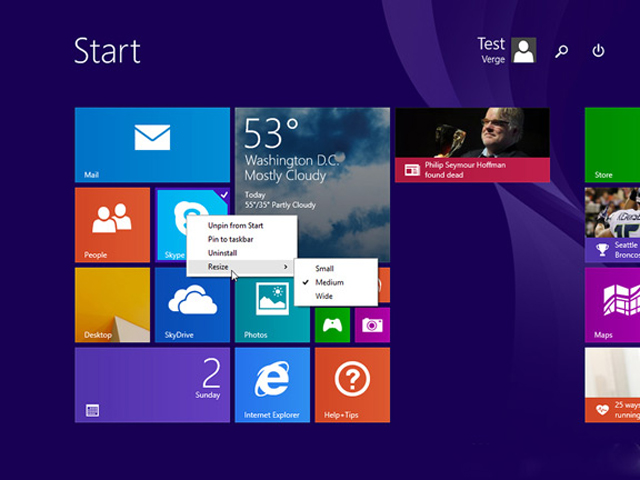This screenshot has width=640, height=480.
Task: Open the Mail tile
Action: click(152, 145)
